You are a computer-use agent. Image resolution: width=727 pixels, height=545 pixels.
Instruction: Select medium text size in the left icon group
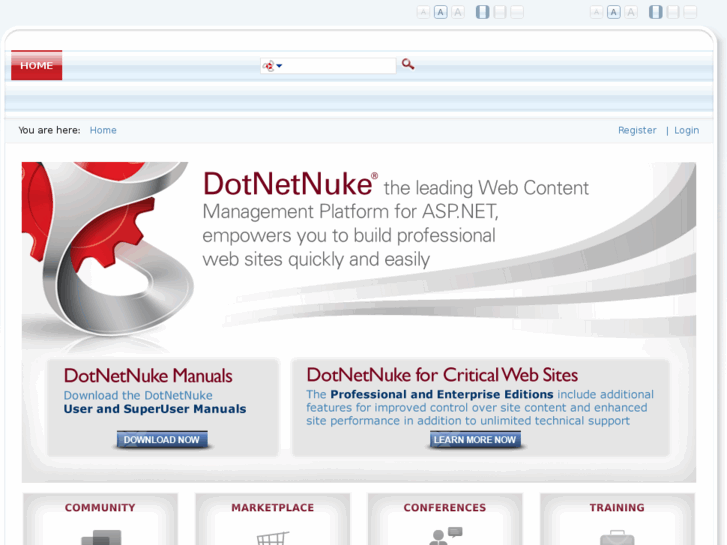coord(440,12)
